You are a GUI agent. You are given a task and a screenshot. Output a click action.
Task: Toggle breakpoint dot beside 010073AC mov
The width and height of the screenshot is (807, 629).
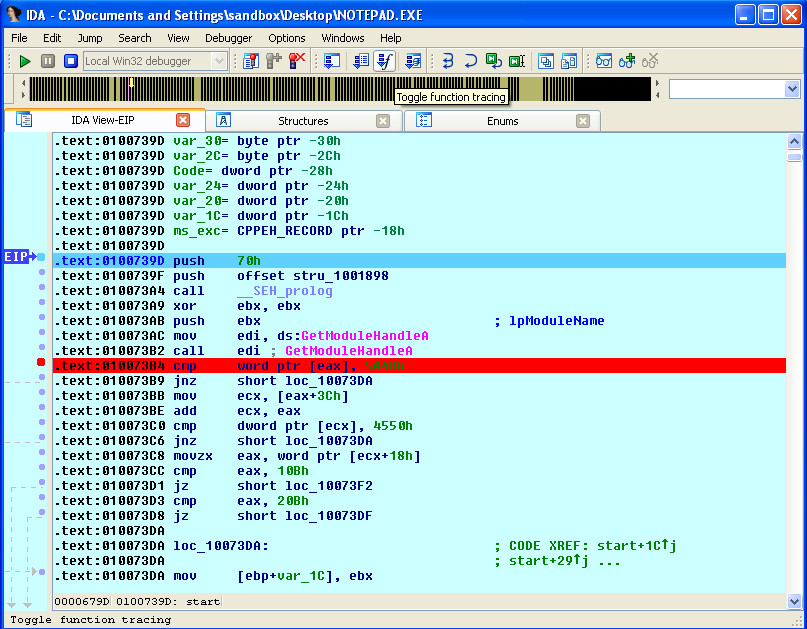point(42,332)
